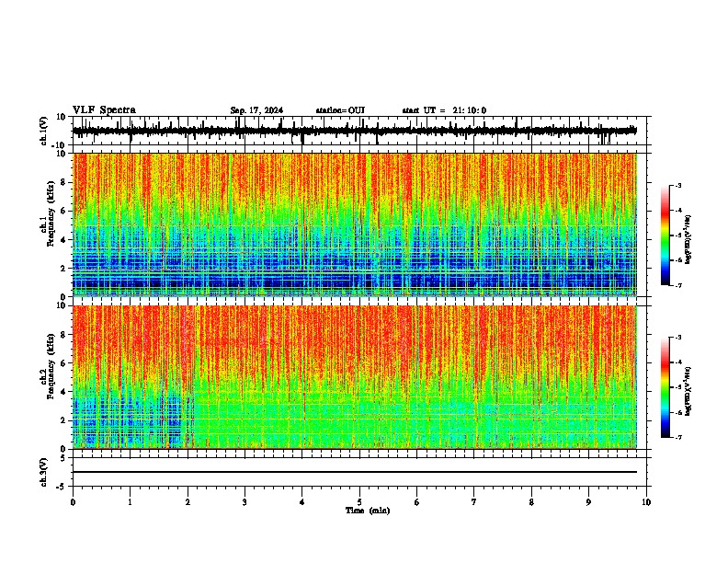Click time axis tick label "8"
The image size is (728, 563).
pos(531,502)
